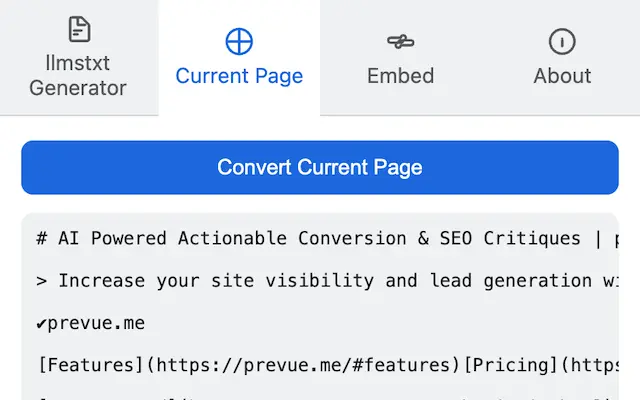Click the '> Increase your site visibility' line

pos(200,281)
